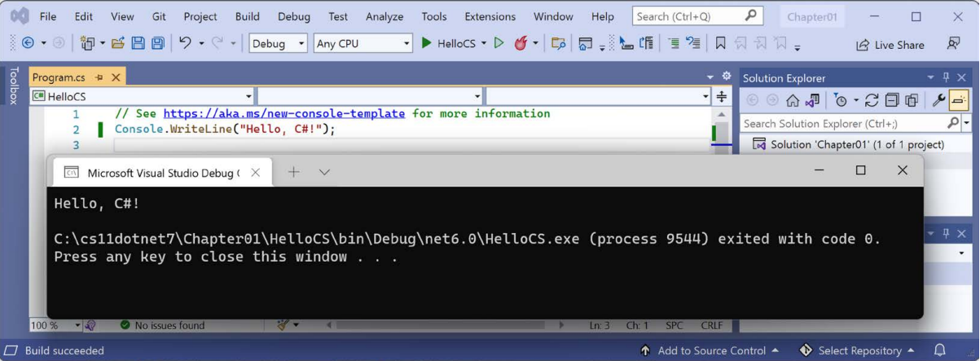
Task: Open the Build menu
Action: (247, 16)
